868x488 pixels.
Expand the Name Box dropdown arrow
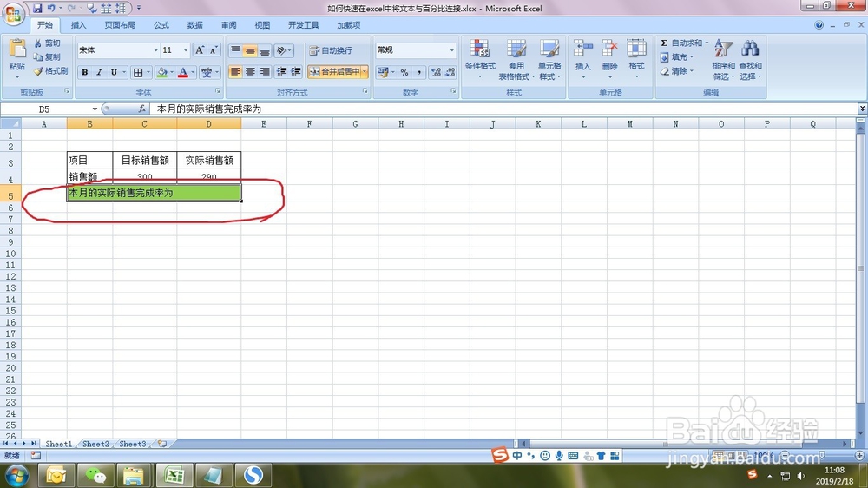click(x=95, y=109)
